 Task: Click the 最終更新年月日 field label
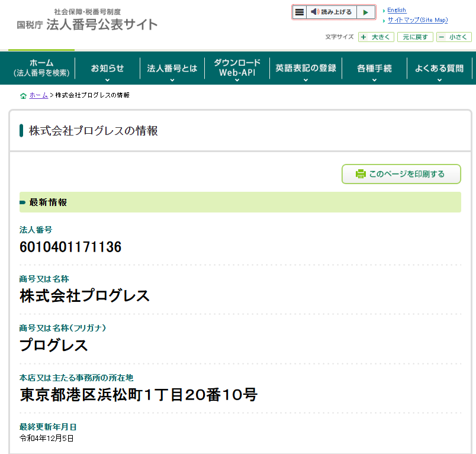click(48, 427)
